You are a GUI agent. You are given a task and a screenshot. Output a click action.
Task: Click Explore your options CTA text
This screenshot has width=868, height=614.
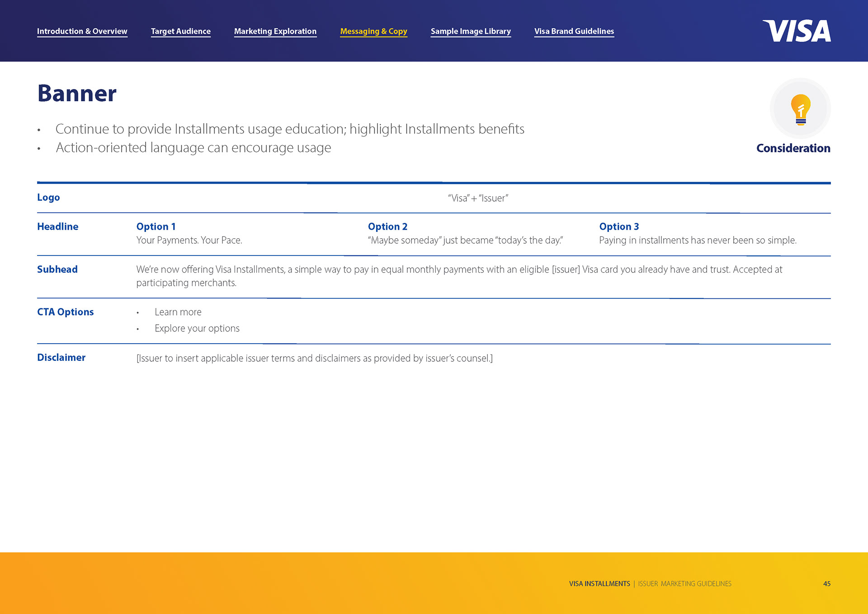[197, 328]
